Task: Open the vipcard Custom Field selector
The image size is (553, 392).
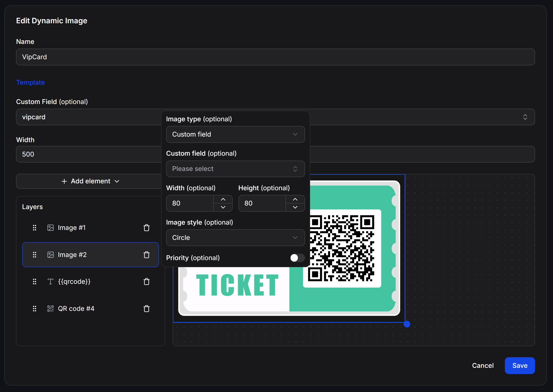Action: [x=275, y=117]
